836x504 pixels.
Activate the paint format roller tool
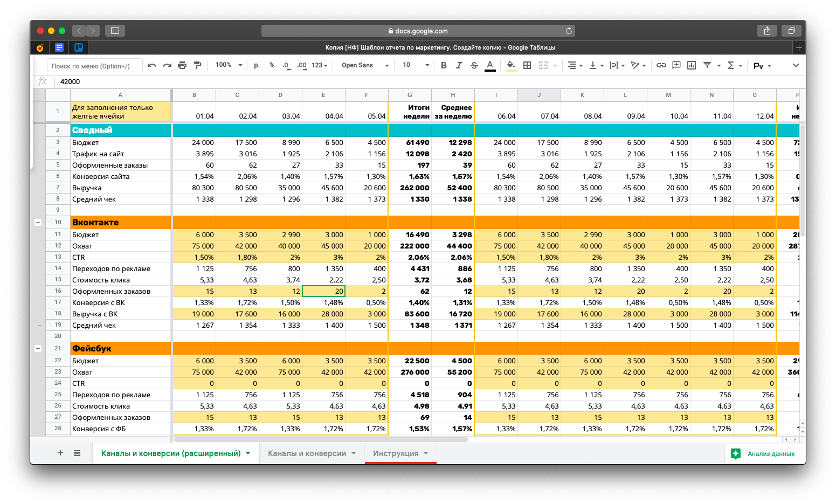tap(197, 65)
